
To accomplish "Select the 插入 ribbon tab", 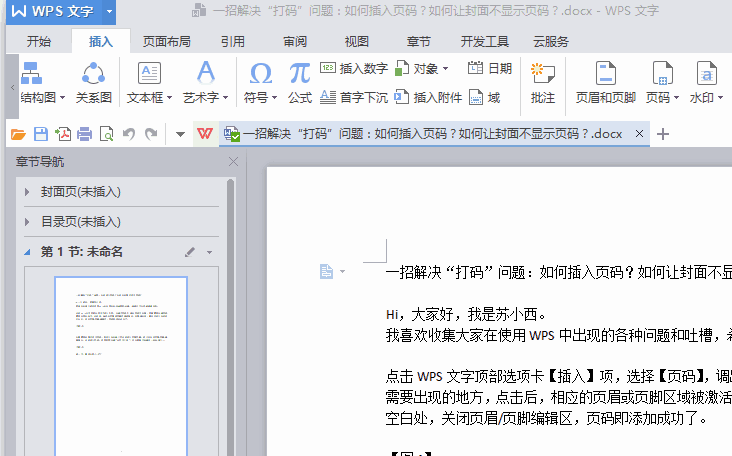I will (101, 42).
